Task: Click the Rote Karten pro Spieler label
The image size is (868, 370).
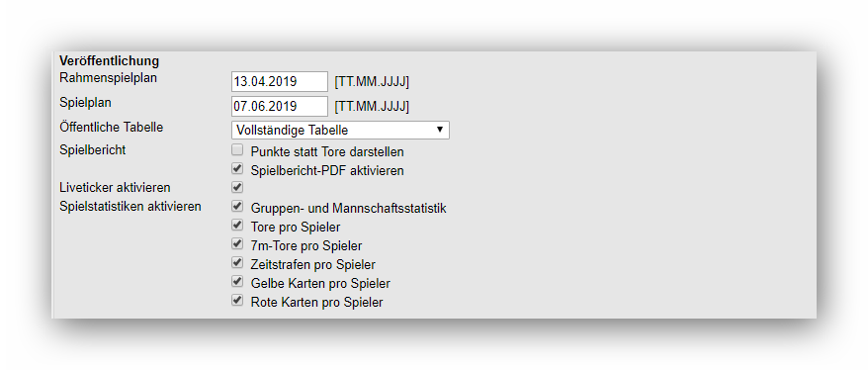Action: coord(316,303)
